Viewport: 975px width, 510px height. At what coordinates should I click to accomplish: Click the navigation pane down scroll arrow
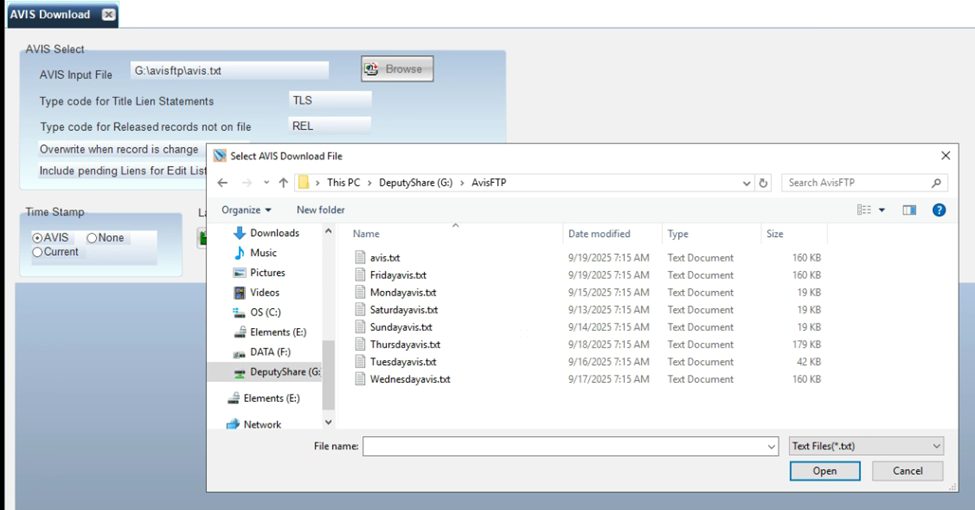tap(328, 422)
